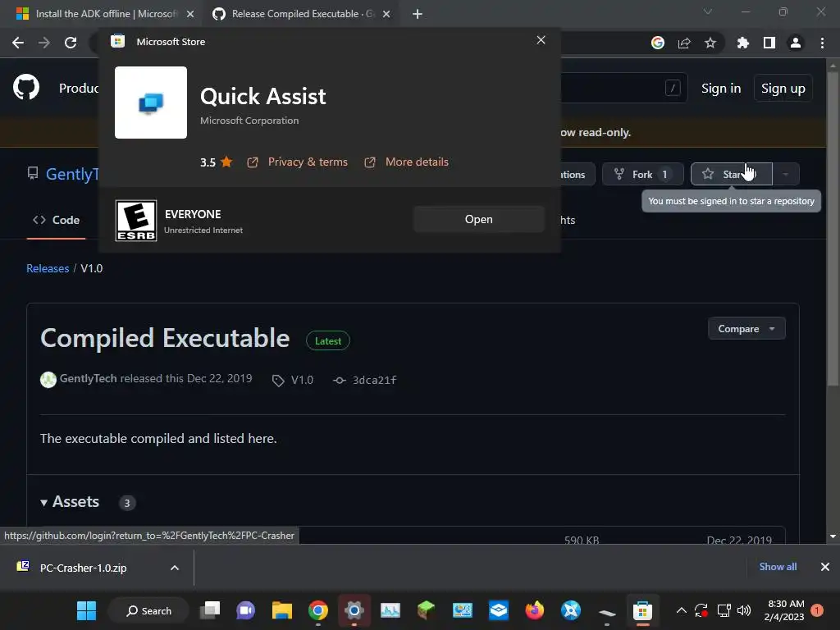Open Windows Start menu
840x630 pixels.
(86, 610)
